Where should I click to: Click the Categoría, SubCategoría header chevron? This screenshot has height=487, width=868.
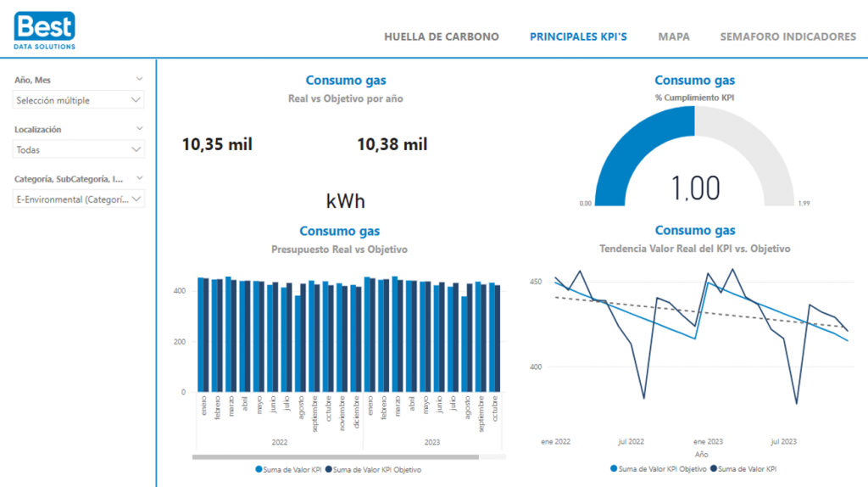[139, 178]
